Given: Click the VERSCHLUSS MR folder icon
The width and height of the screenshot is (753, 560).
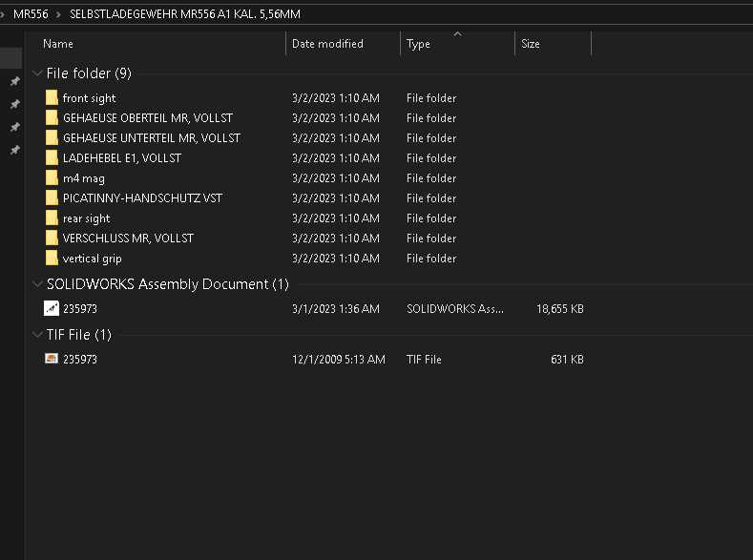Looking at the screenshot, I should click(52, 238).
